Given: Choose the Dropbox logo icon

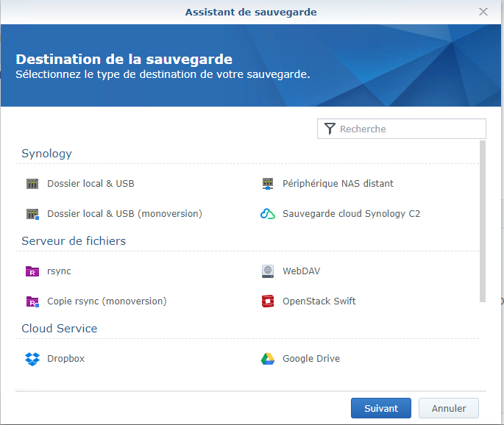Looking at the screenshot, I should click(32, 359).
